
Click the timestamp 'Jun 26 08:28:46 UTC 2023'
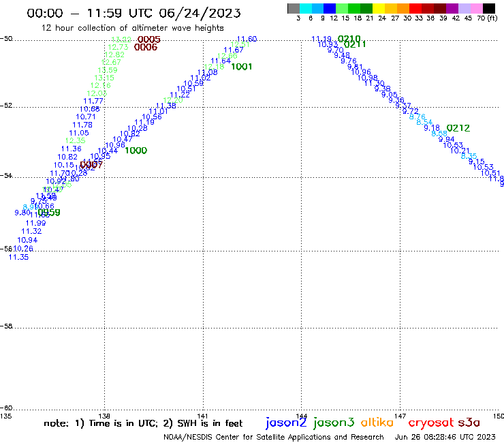pos(445,437)
